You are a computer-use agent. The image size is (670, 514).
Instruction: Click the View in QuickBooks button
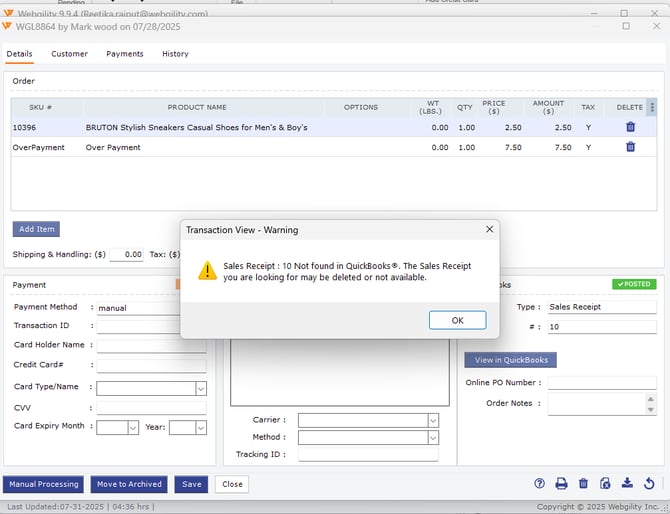pos(510,360)
